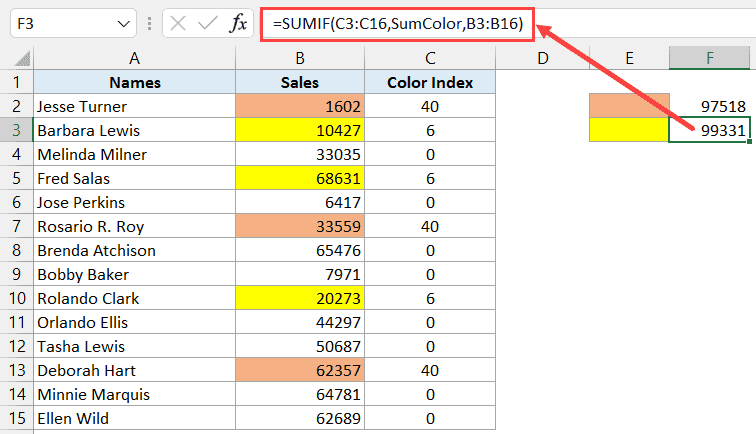This screenshot has height=434, width=756.
Task: Click color index 40 in Jesse Turner row
Action: (430, 106)
